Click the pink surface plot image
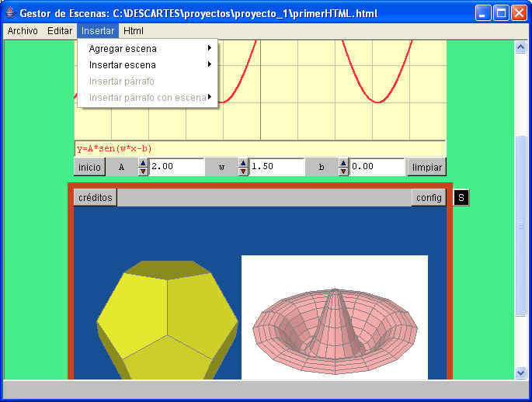Screen dimensions: 532x402 click(335, 317)
